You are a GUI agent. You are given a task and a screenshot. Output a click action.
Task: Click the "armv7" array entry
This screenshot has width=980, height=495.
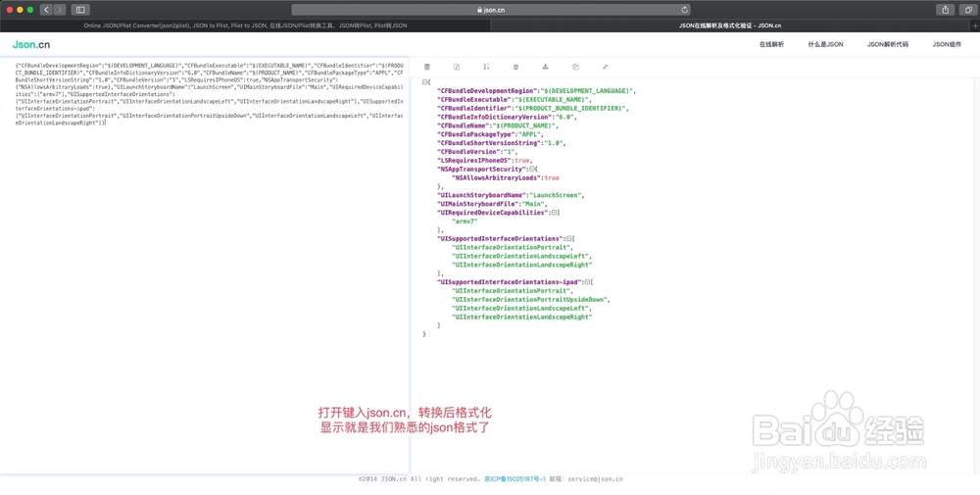tap(465, 222)
